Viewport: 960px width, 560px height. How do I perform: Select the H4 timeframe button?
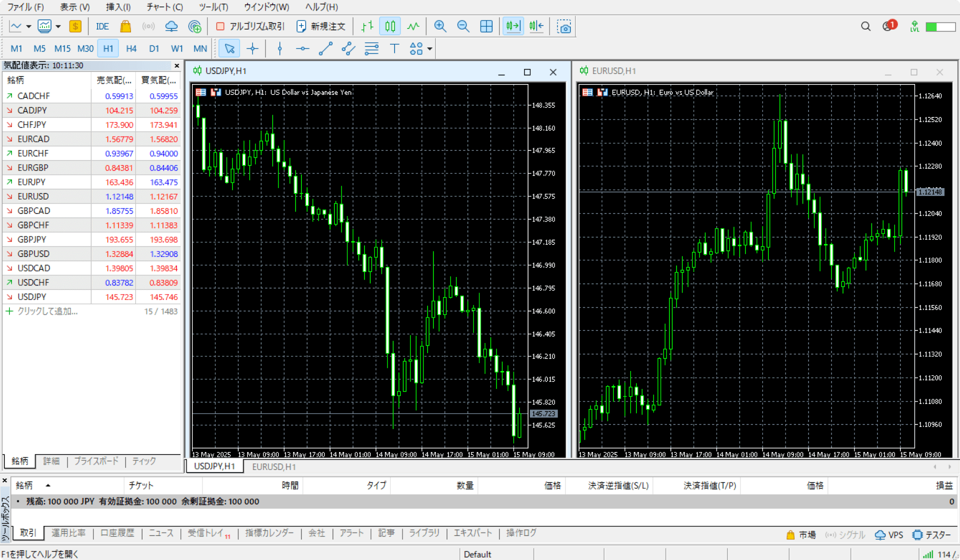[131, 48]
